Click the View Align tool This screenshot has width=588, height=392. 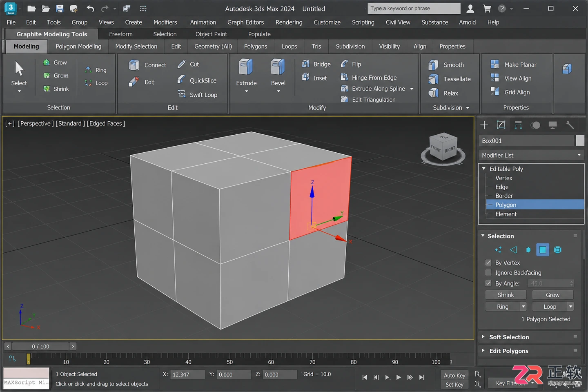(511, 78)
